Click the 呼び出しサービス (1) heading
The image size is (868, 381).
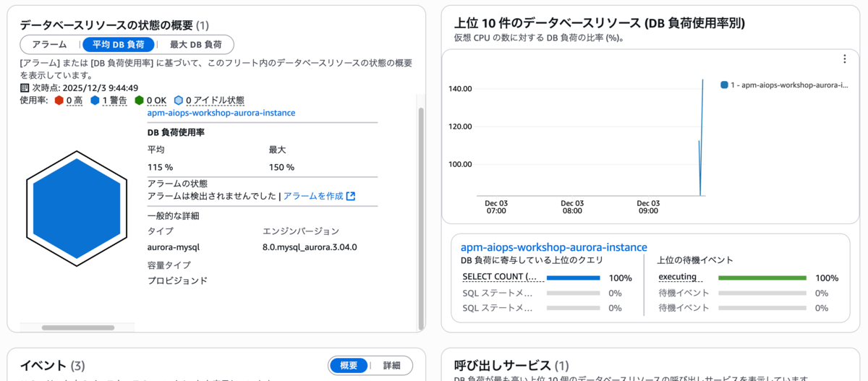pos(511,366)
